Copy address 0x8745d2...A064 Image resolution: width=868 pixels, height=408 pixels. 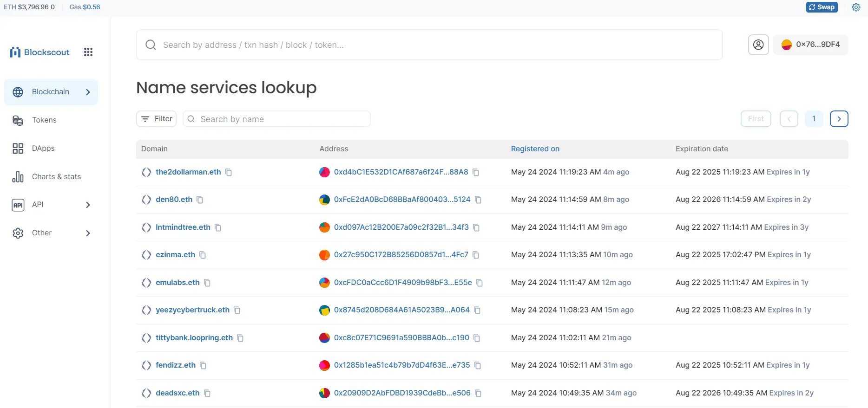point(477,310)
